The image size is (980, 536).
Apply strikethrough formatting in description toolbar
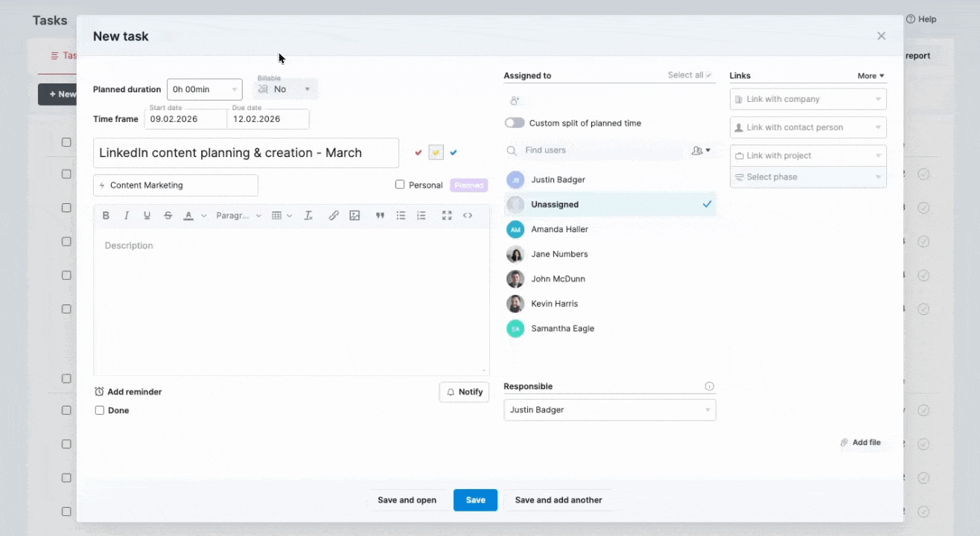pos(168,216)
